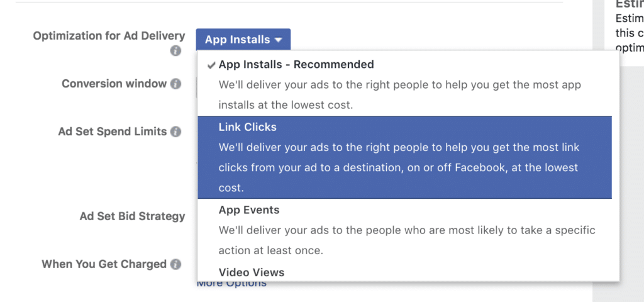The width and height of the screenshot is (644, 302).
Task: Click the Ad Set Spend Limits label
Action: (x=112, y=131)
